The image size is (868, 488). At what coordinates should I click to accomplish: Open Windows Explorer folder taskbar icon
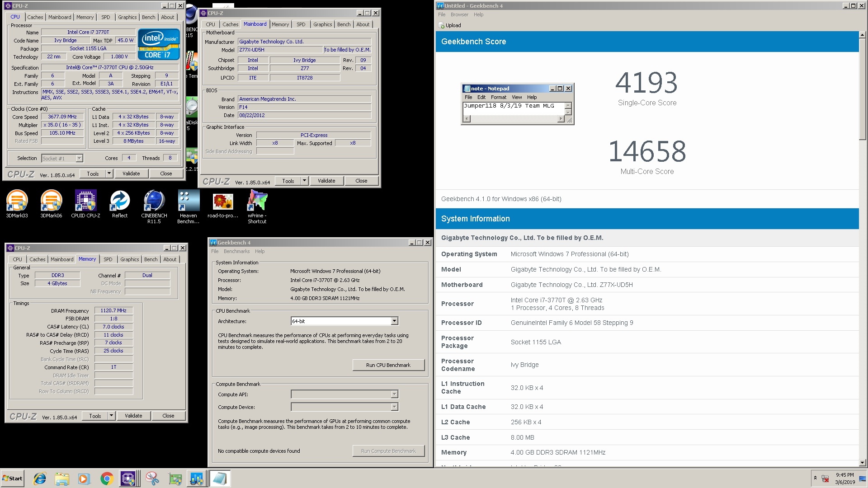pyautogui.click(x=62, y=479)
